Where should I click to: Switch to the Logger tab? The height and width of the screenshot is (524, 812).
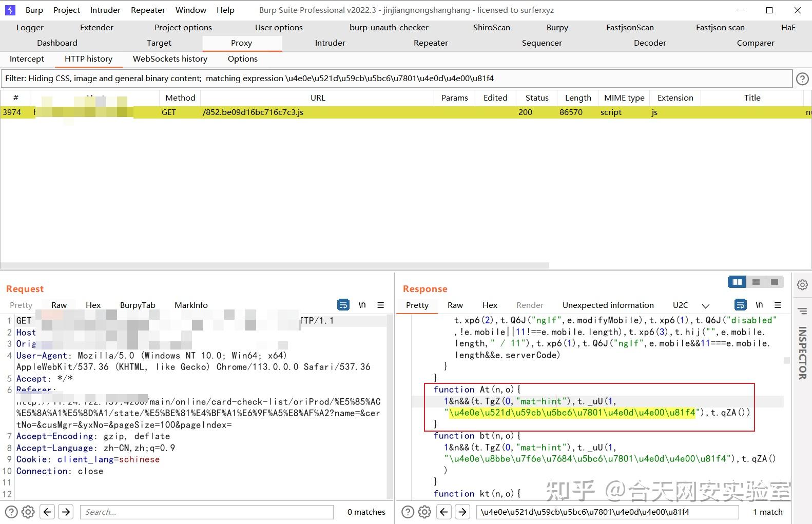pyautogui.click(x=30, y=28)
